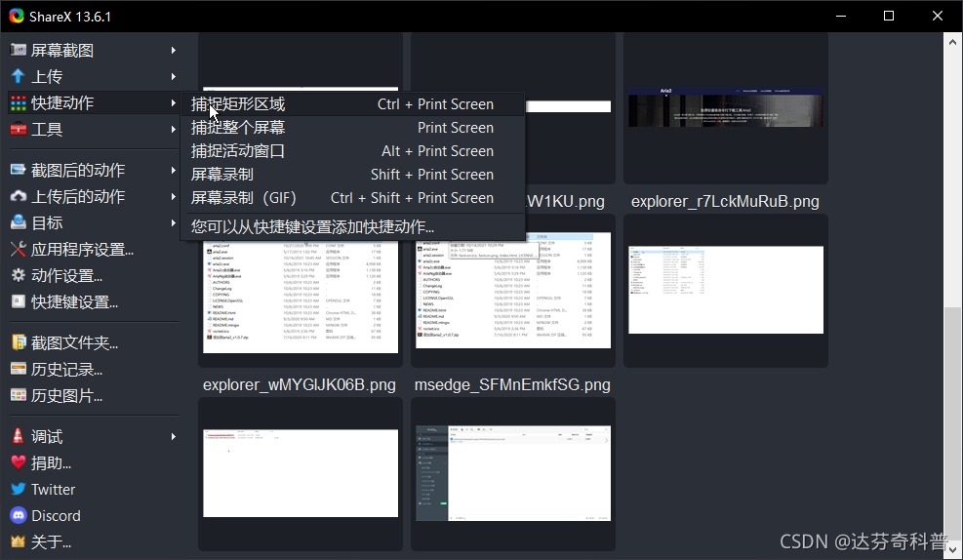963x560 pixels.
Task: Click the after-capture tasks (截图后的动作) icon
Action: [19, 170]
